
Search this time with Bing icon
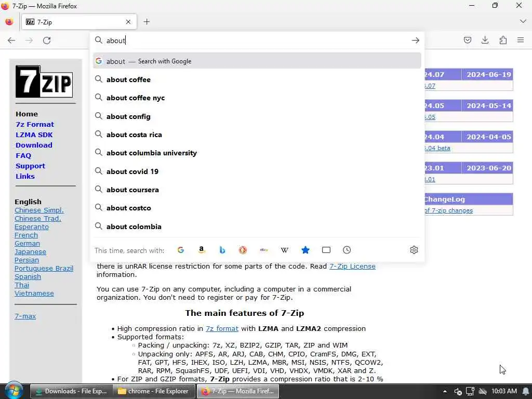pos(222,250)
